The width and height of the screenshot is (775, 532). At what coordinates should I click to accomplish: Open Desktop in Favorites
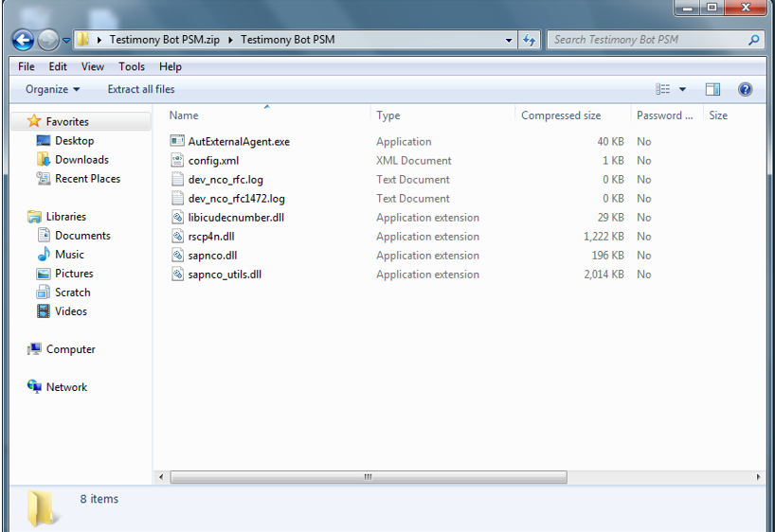(74, 141)
